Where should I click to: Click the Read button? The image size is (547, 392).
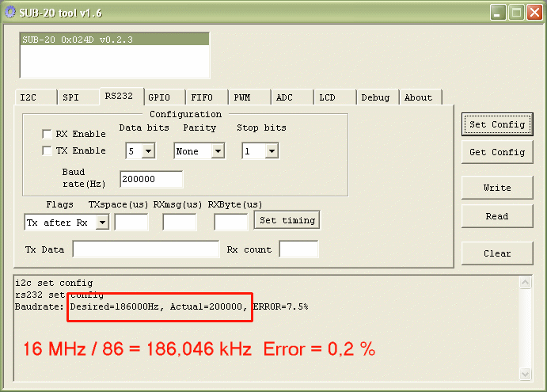coord(497,216)
